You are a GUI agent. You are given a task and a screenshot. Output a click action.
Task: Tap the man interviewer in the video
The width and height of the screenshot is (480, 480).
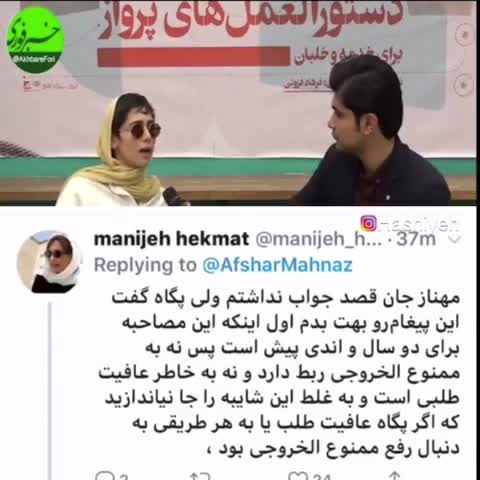(370, 133)
